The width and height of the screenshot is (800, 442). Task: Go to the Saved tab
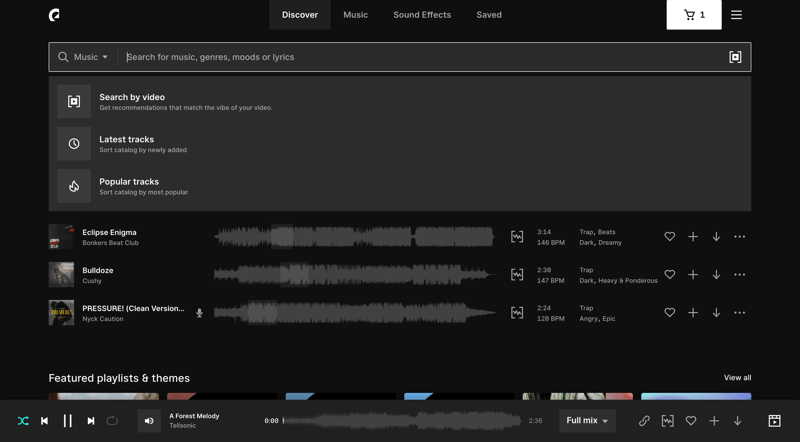489,15
